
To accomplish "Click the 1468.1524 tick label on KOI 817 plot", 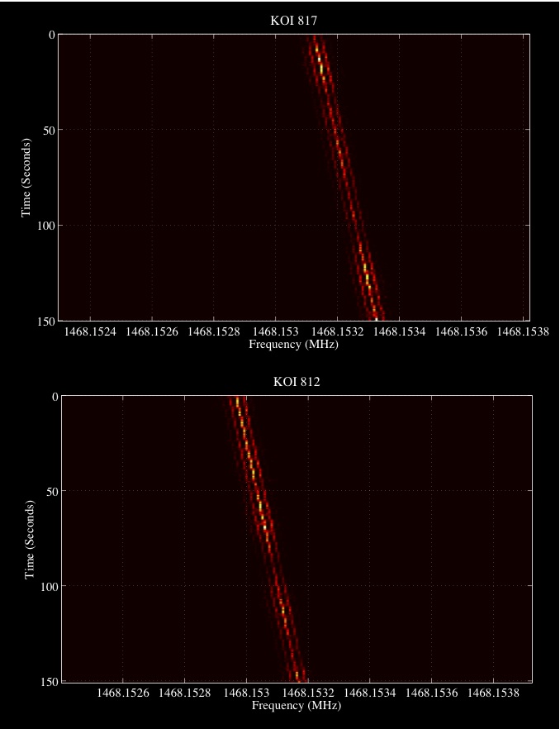I will click(x=90, y=332).
